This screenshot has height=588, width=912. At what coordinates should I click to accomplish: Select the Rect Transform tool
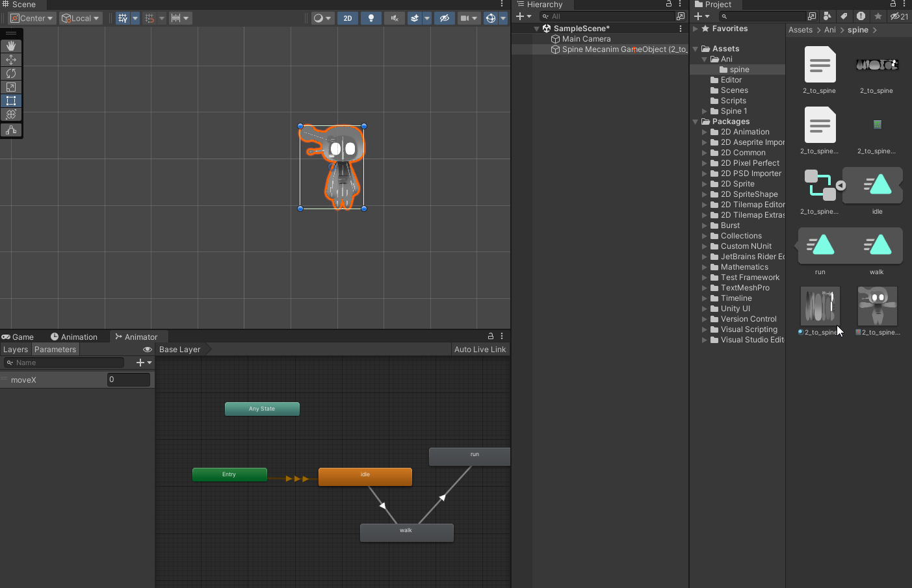click(11, 101)
